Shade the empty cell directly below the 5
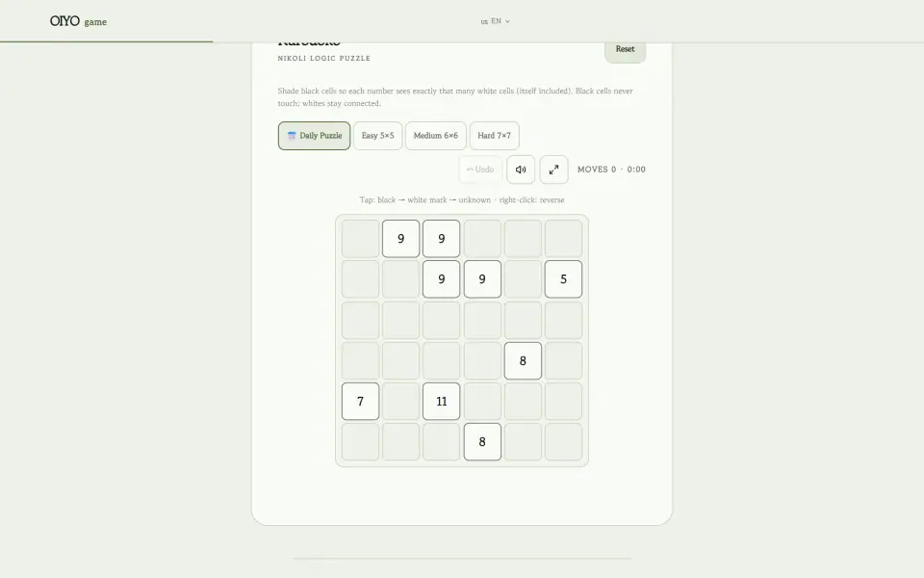 [x=563, y=320]
